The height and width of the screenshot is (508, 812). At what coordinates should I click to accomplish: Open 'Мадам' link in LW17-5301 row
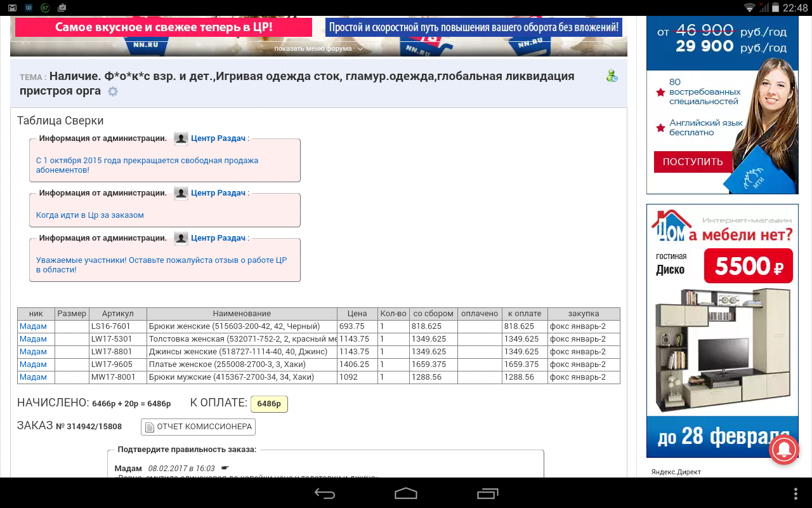(33, 339)
